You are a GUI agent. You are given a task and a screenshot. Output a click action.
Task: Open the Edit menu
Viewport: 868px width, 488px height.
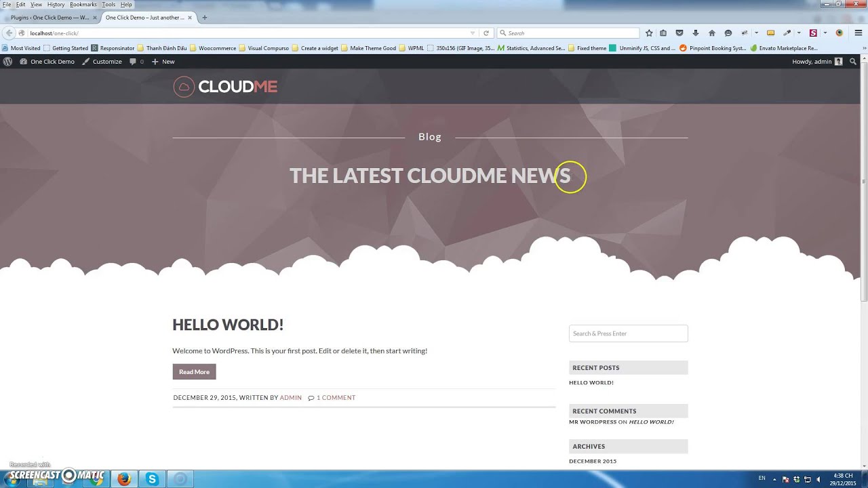pyautogui.click(x=21, y=4)
